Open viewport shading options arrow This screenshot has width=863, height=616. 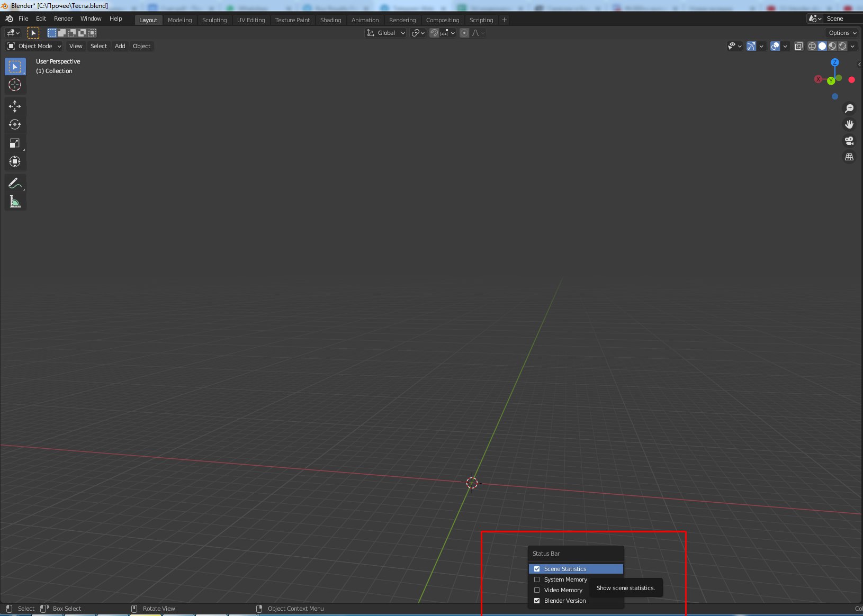click(853, 46)
